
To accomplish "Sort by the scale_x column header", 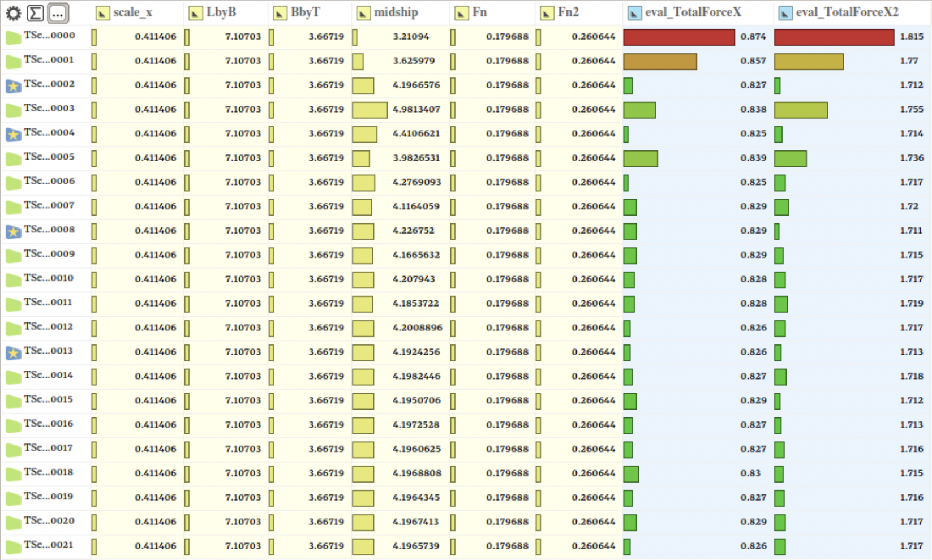I will [x=132, y=12].
